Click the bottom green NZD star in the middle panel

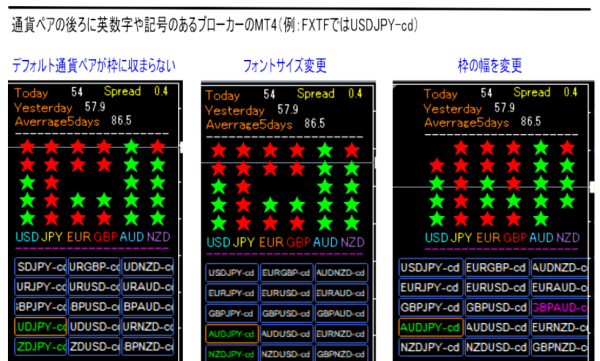[351, 223]
